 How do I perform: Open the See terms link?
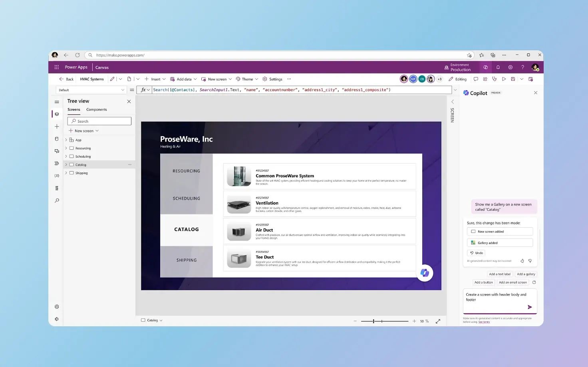point(484,322)
